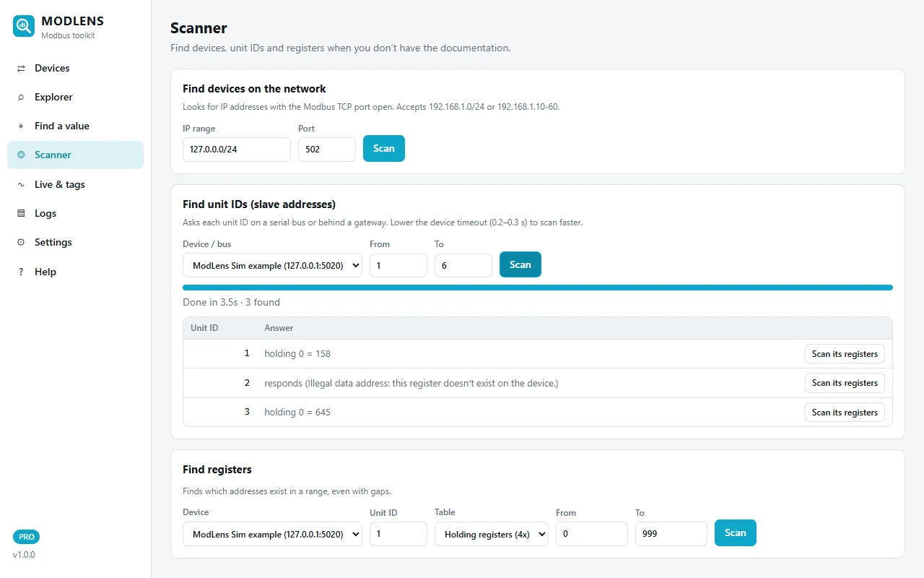Expand the Device / bus dropdown
The height and width of the screenshot is (578, 924).
click(x=272, y=265)
